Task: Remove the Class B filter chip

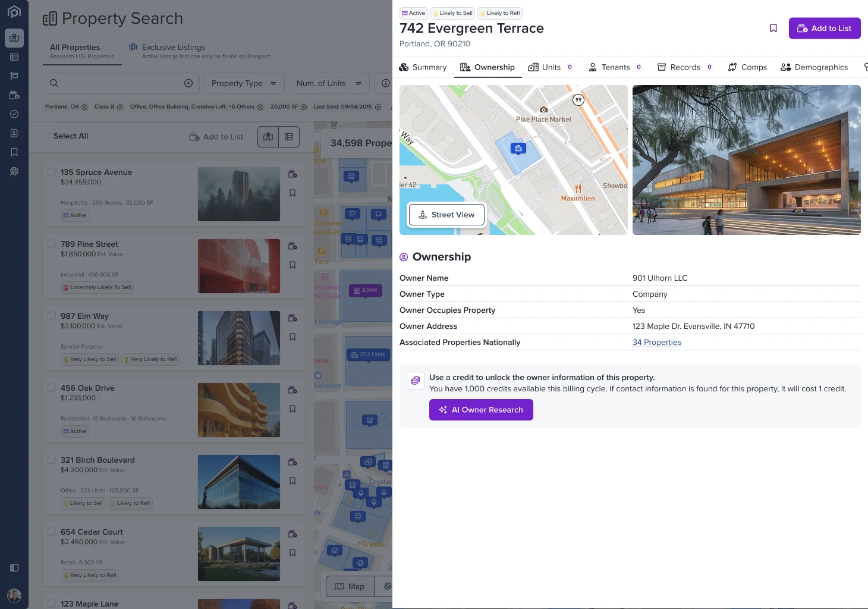Action: 120,107
